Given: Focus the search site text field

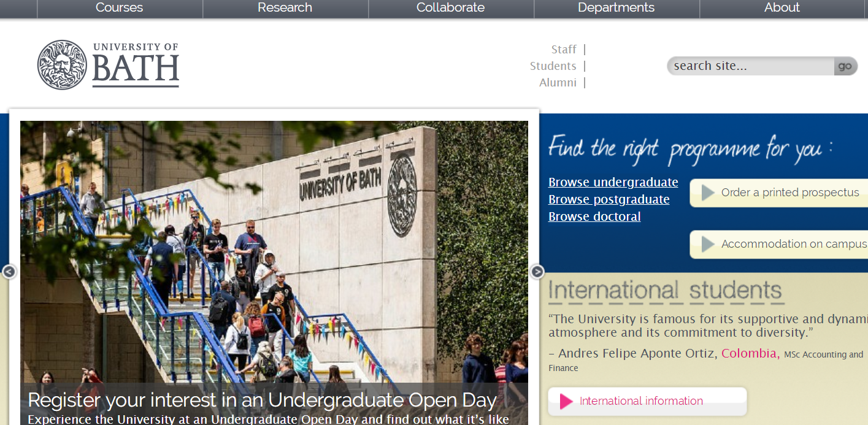Looking at the screenshot, I should coord(750,66).
